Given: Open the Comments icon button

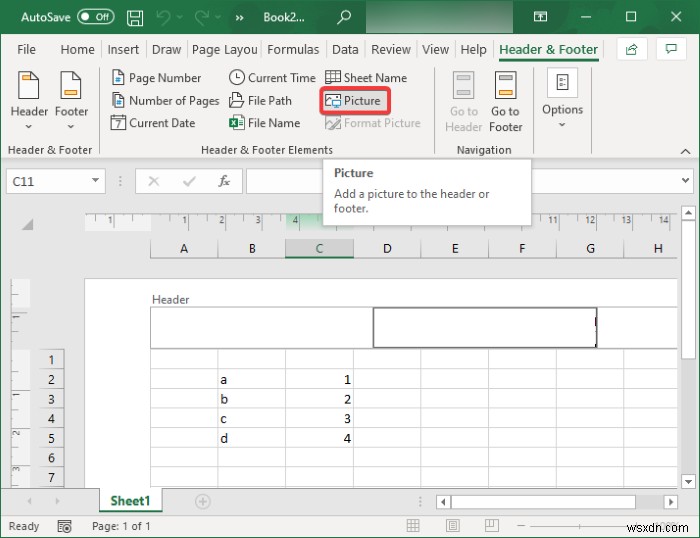Looking at the screenshot, I should (x=671, y=49).
